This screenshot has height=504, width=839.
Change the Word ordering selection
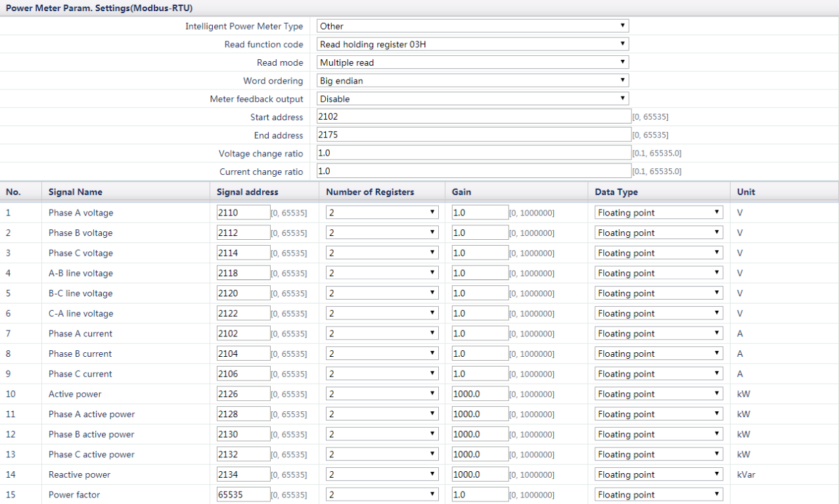[x=472, y=81]
